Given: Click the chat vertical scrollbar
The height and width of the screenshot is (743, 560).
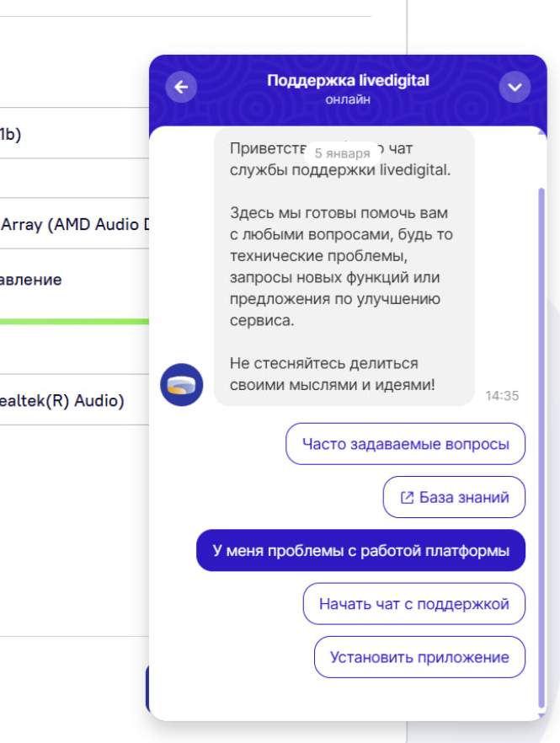Looking at the screenshot, I should pyautogui.click(x=541, y=448).
